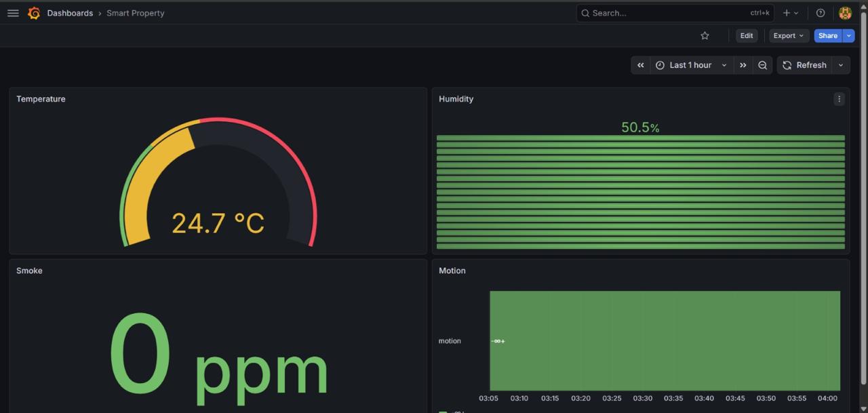Click the Edit dashboard button

(x=747, y=36)
